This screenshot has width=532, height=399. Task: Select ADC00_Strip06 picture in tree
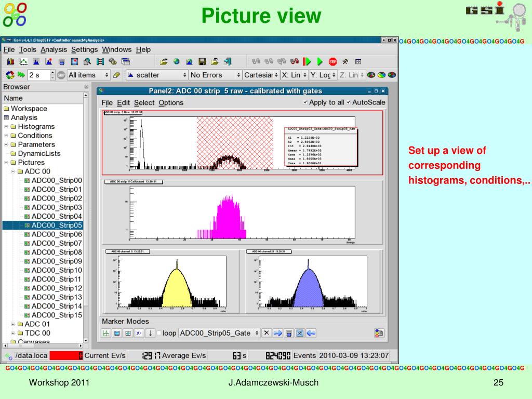(54, 234)
